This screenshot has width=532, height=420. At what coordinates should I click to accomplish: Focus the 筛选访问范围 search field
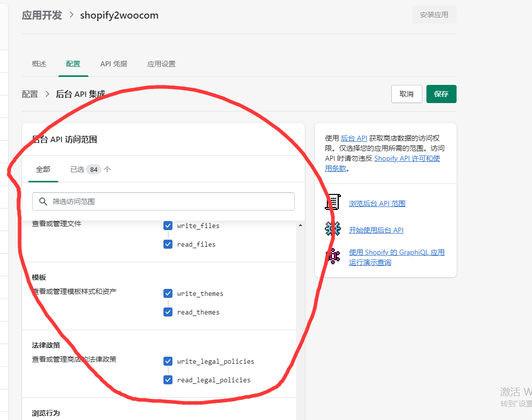pyautogui.click(x=163, y=201)
